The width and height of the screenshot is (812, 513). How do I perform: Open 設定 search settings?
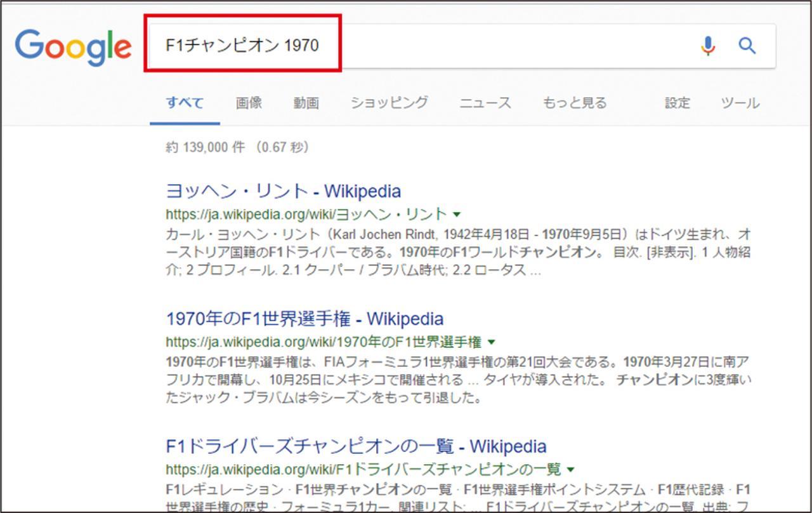[677, 102]
